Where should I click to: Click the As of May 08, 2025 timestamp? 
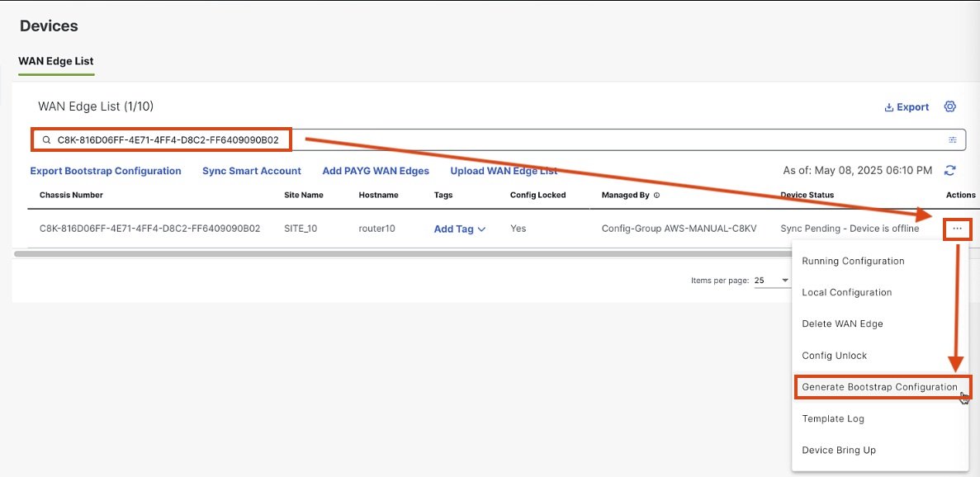(x=858, y=171)
